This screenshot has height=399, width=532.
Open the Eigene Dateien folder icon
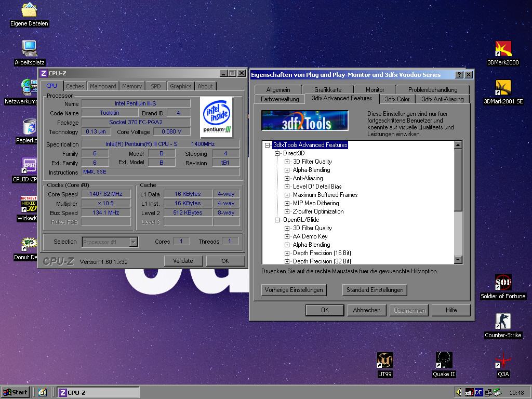click(29, 10)
